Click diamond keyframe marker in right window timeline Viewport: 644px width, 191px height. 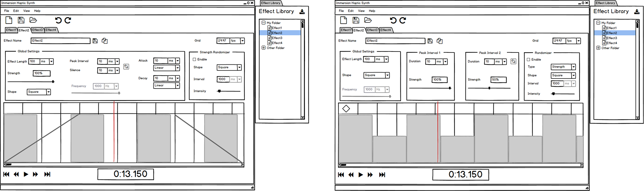pyautogui.click(x=346, y=109)
